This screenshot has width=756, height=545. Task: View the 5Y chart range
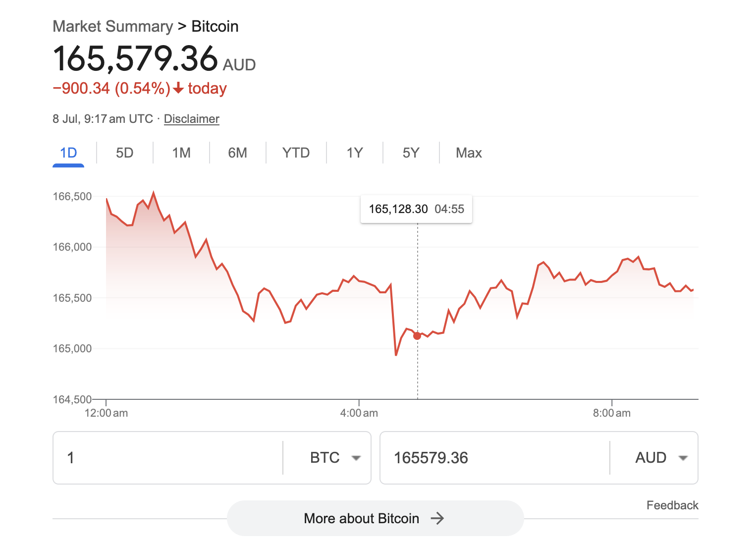click(411, 153)
